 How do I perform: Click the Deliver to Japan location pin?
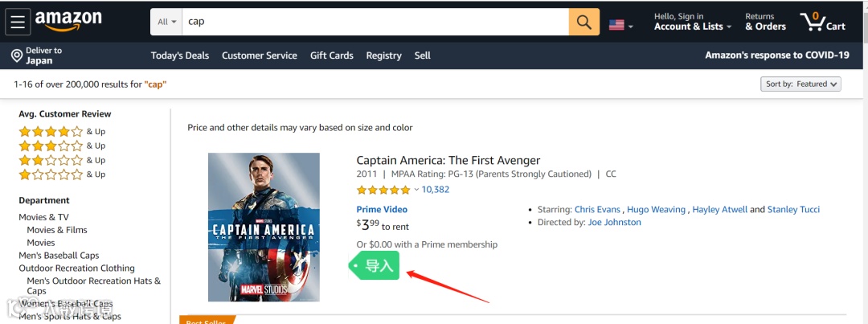pos(17,55)
